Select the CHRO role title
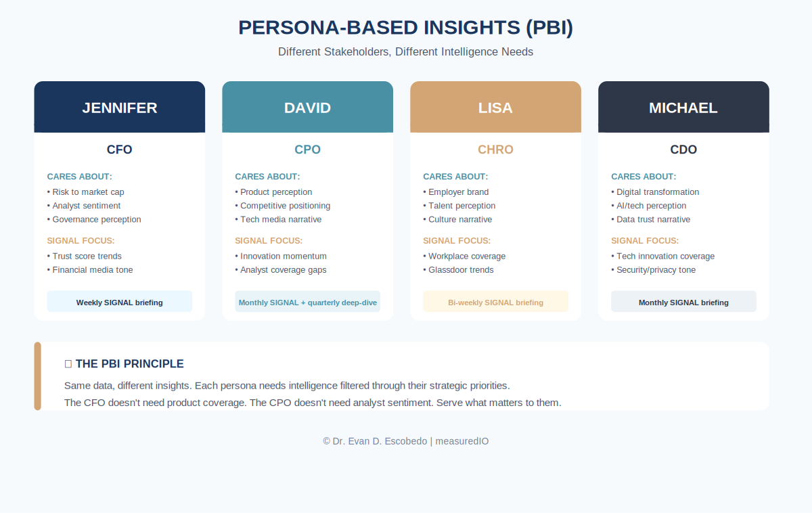This screenshot has width=812, height=513. tap(496, 150)
